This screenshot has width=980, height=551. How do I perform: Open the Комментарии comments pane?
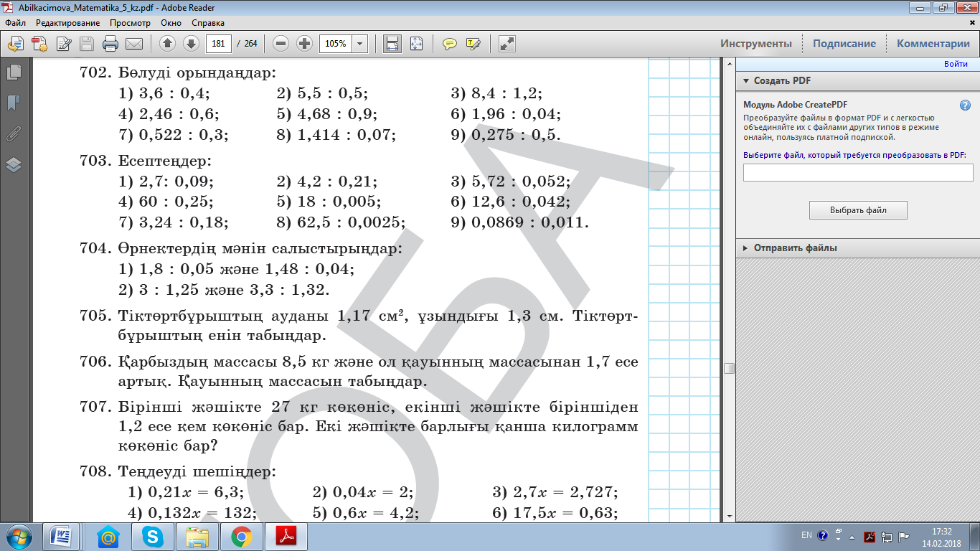click(933, 44)
